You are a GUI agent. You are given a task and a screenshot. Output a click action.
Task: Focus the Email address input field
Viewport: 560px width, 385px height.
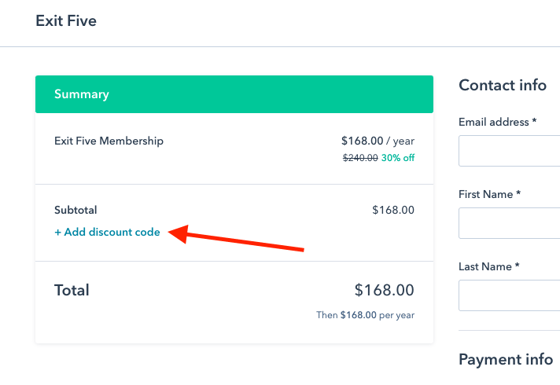509,151
